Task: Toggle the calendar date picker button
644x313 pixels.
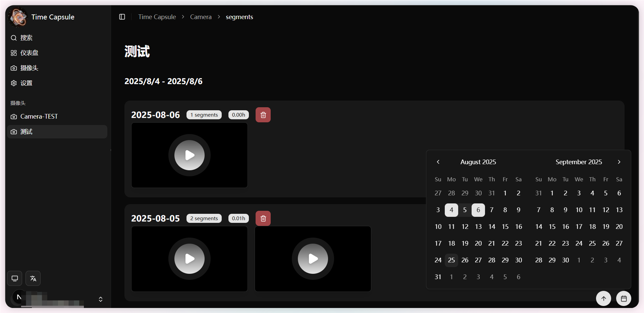Action: coord(624,299)
